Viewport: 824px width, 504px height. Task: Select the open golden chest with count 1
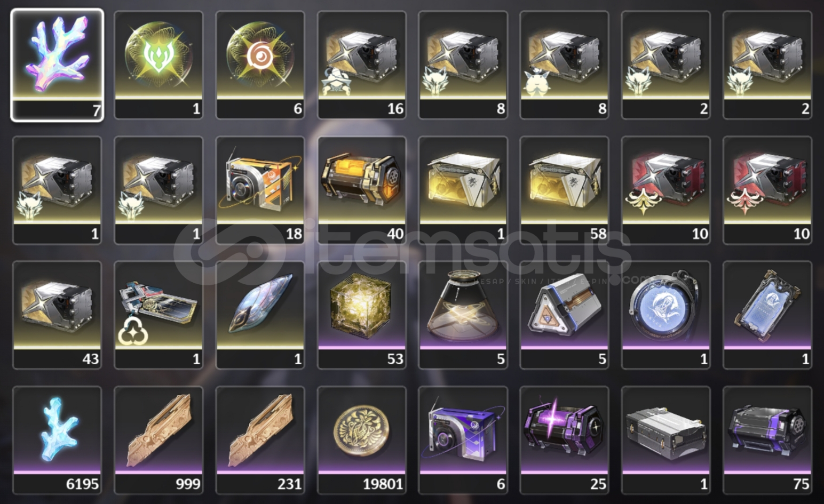tap(463, 190)
